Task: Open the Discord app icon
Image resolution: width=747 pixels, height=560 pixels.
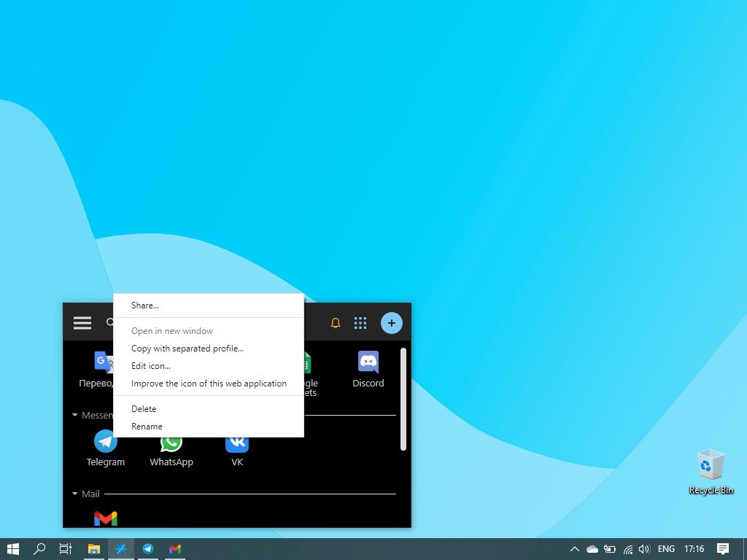Action: pos(368,362)
